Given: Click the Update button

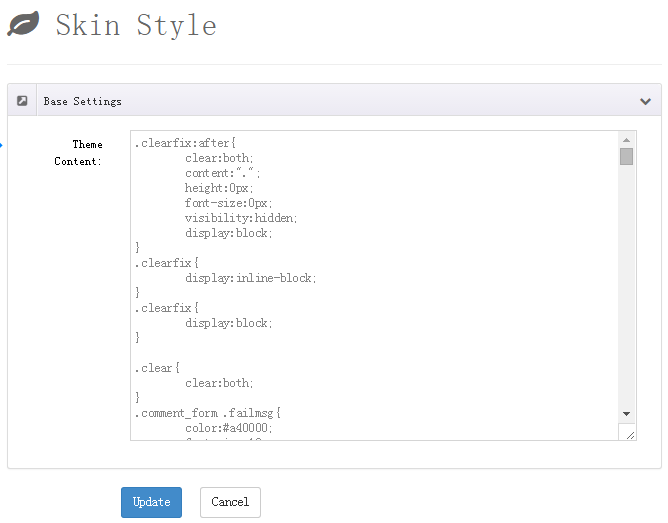Looking at the screenshot, I should 151,502.
